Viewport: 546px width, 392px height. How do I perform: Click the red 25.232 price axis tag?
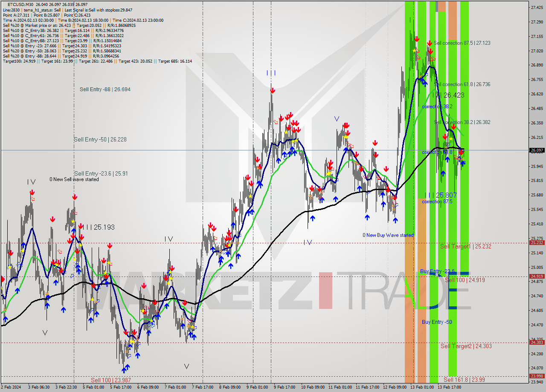pos(537,243)
